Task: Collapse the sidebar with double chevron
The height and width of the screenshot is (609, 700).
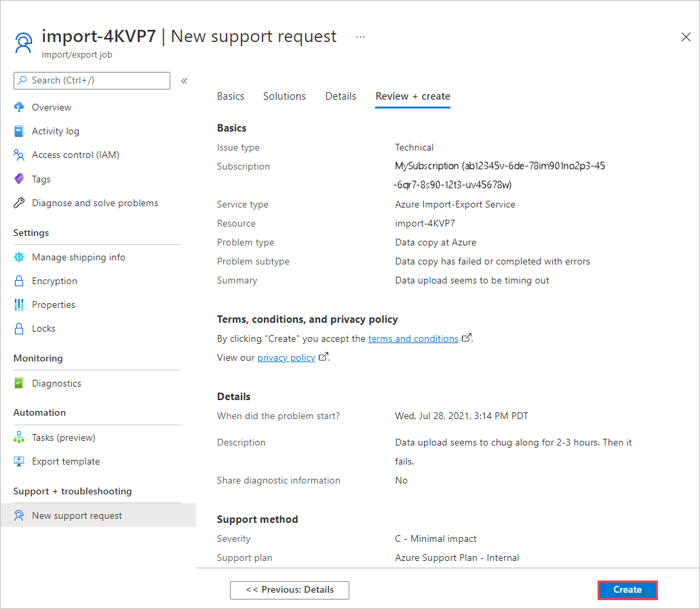Action: tap(184, 81)
